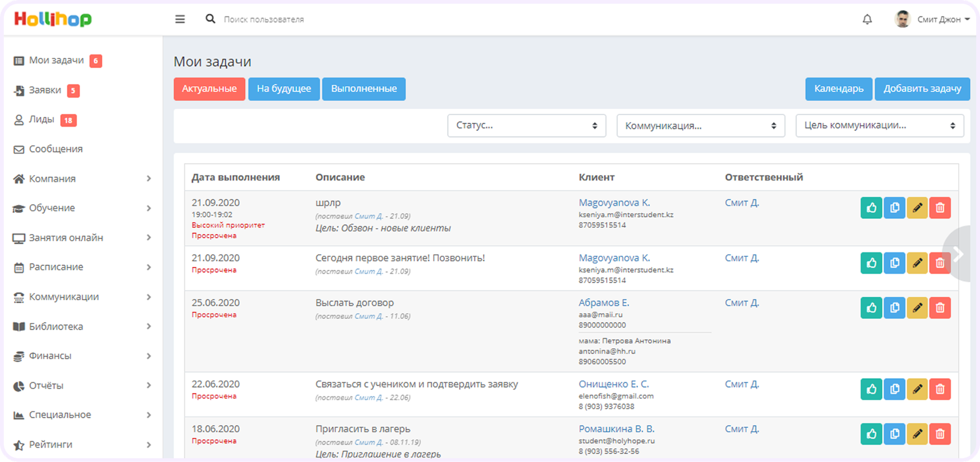980x462 pixels.
Task: Copy the Выслать договор task
Action: pos(894,308)
